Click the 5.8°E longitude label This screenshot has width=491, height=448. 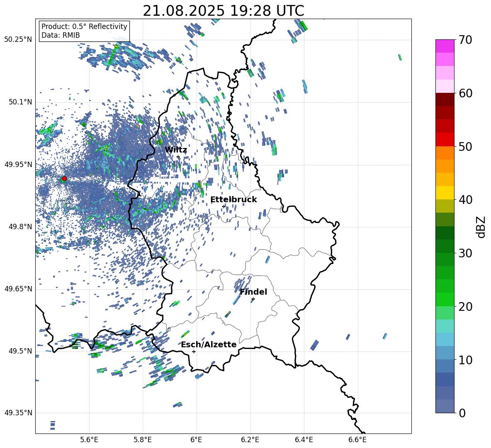tap(143, 440)
